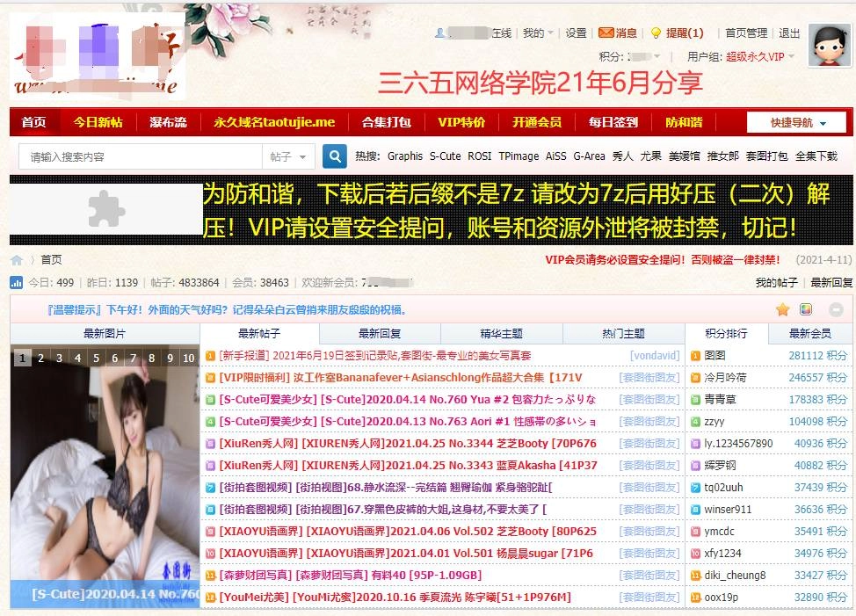Switch to the 精华主题 tab

point(501,333)
